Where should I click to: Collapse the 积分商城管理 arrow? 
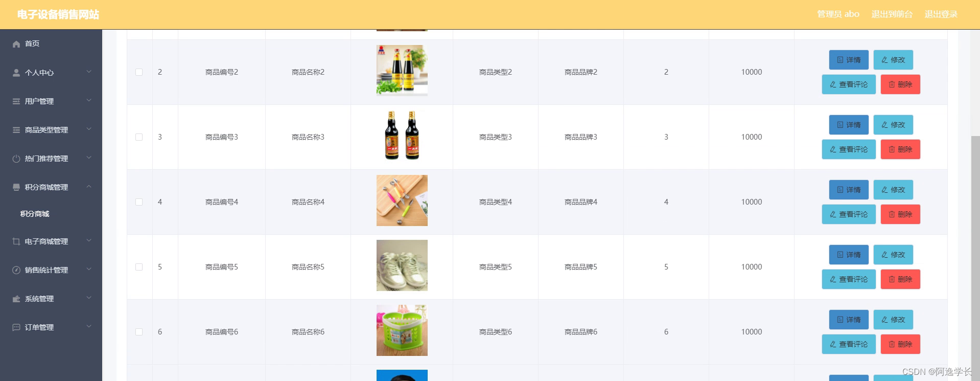[89, 187]
